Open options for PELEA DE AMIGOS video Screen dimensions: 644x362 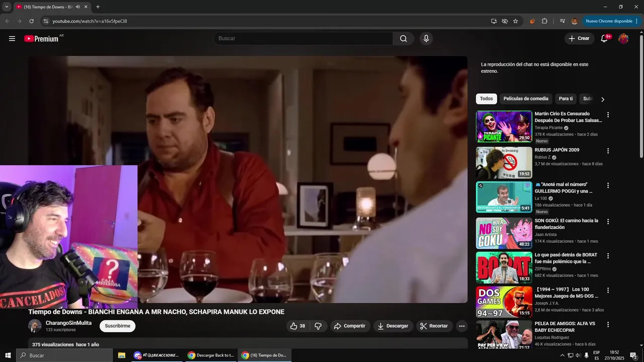[x=608, y=324]
